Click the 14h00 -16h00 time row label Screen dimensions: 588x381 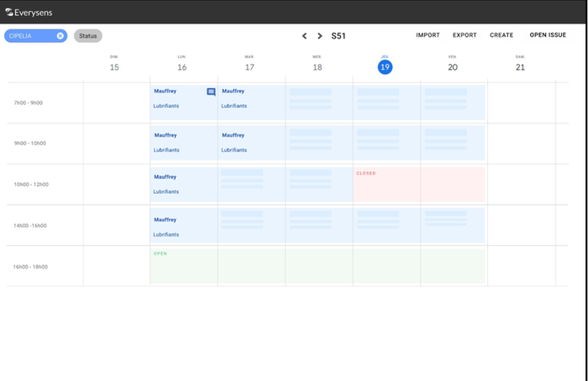pos(30,226)
